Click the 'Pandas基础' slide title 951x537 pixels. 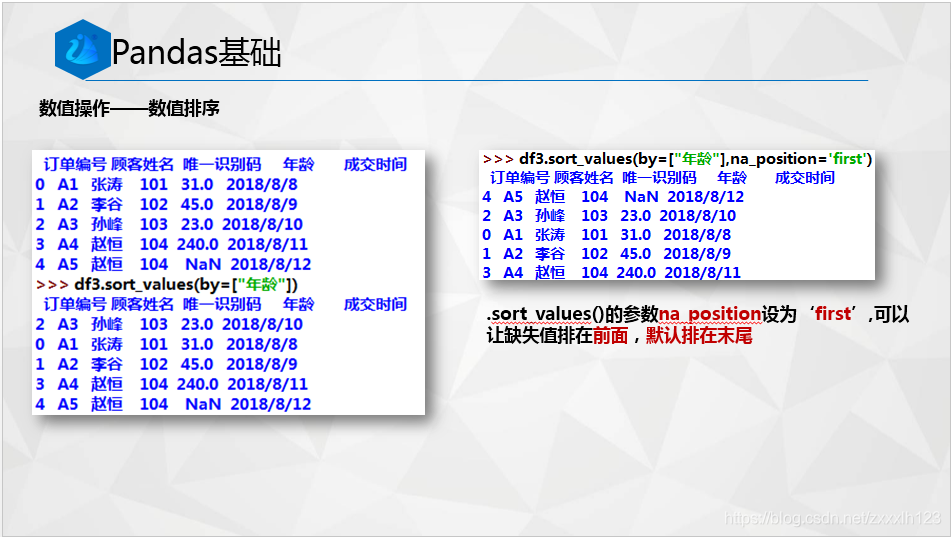click(197, 52)
